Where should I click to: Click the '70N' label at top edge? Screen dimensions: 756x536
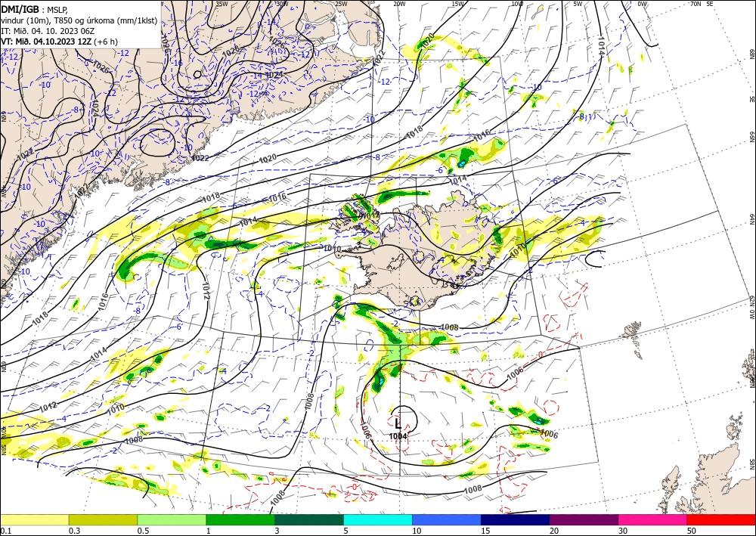point(696,4)
